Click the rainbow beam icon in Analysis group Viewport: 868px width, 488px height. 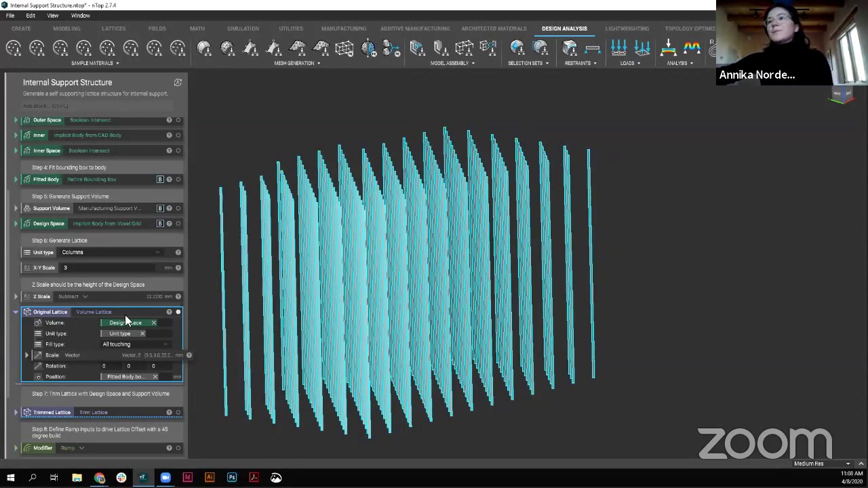669,48
